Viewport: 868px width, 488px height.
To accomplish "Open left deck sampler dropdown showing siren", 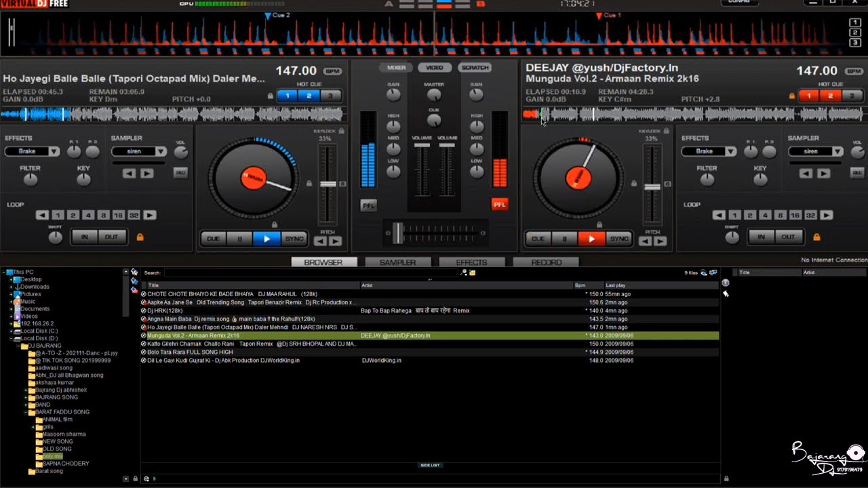I will (x=138, y=151).
